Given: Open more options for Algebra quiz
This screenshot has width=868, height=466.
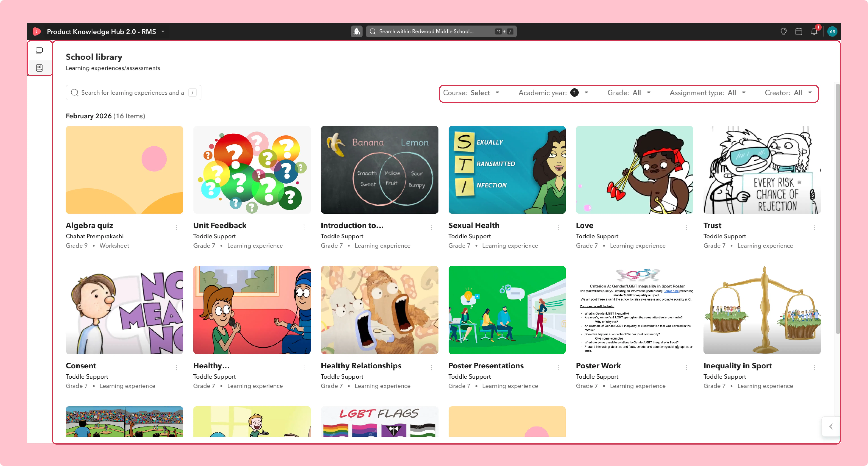Looking at the screenshot, I should (x=176, y=227).
